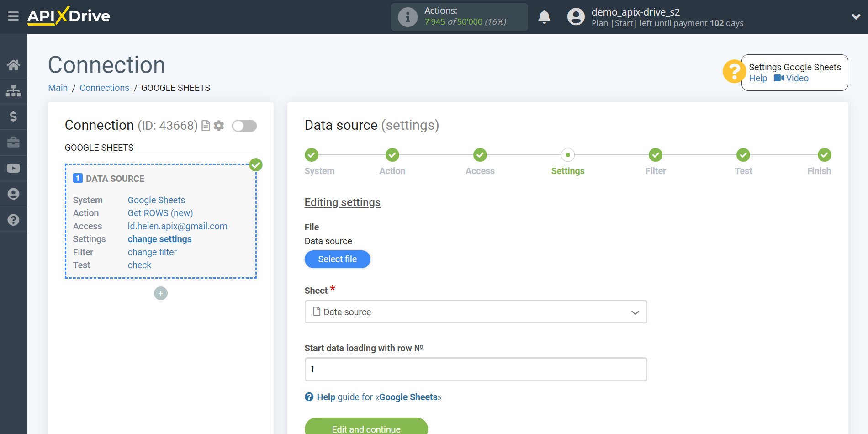The image size is (868, 434).
Task: Click the Main breadcrumb link
Action: [58, 88]
